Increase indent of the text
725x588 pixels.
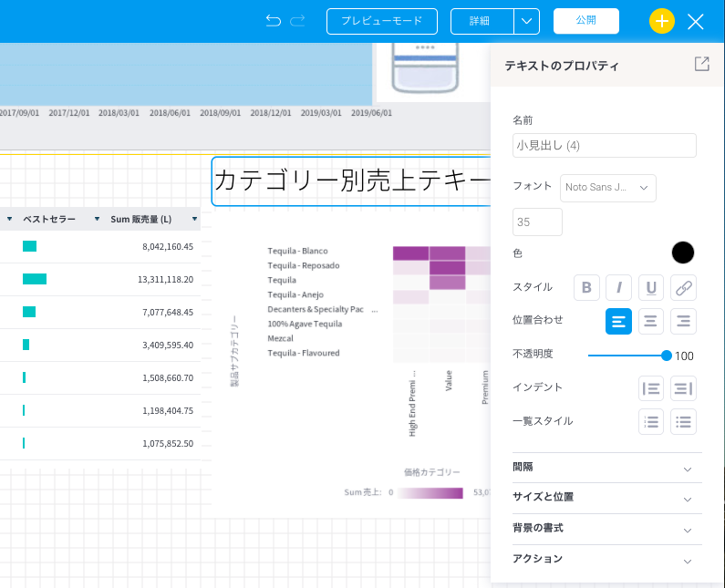(683, 388)
